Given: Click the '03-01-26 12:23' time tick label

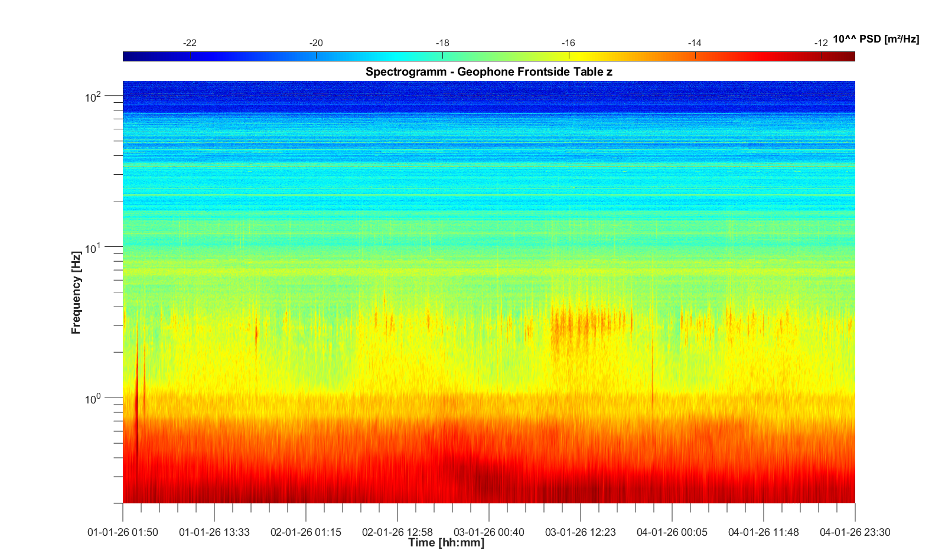Looking at the screenshot, I should coord(581,532).
